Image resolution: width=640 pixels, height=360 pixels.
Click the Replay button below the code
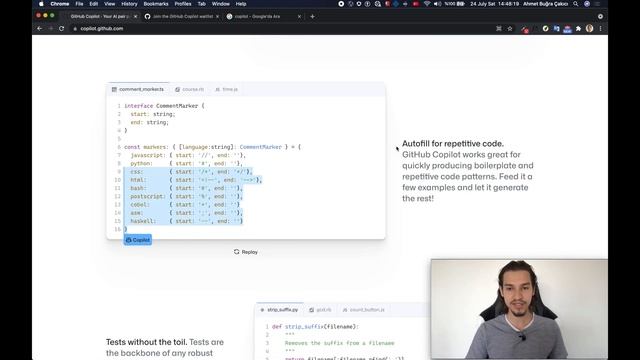(x=246, y=252)
